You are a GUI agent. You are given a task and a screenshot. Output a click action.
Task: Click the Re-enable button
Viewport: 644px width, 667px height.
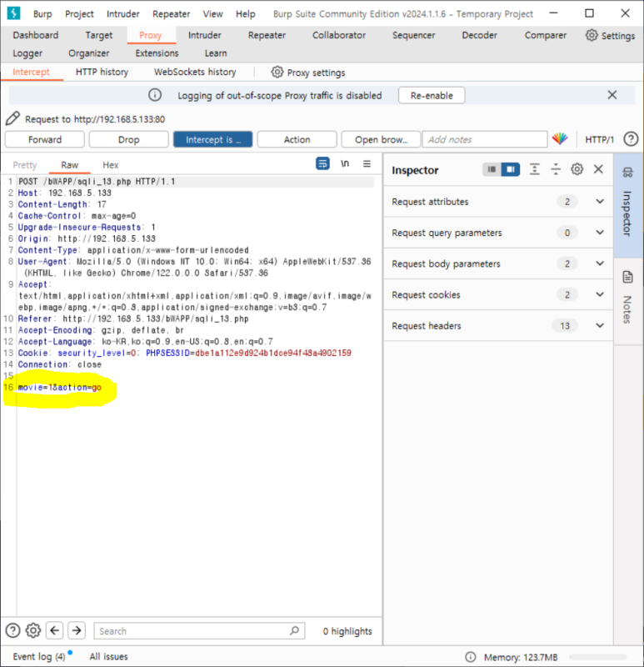point(432,95)
